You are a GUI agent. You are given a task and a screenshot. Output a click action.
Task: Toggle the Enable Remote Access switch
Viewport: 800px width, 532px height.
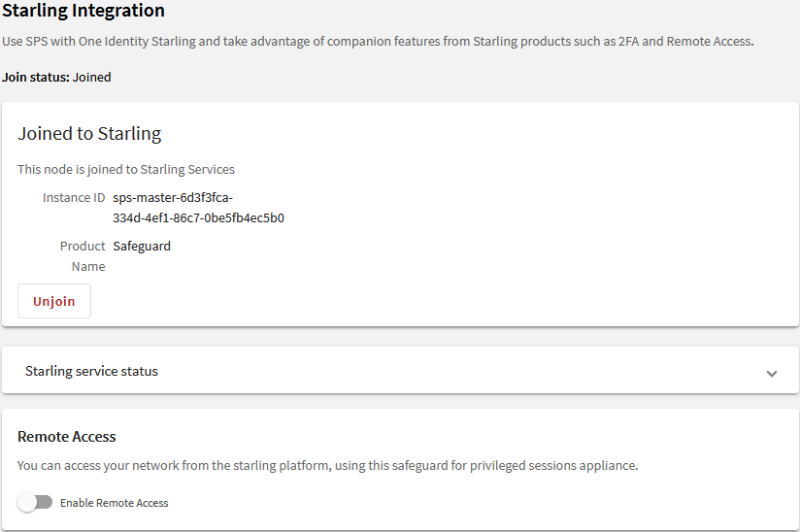[35, 503]
